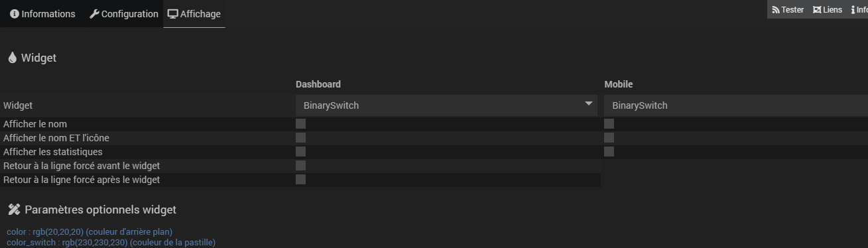Toggle Afficher les statistiques for Mobile
The height and width of the screenshot is (248, 868).
click(609, 151)
